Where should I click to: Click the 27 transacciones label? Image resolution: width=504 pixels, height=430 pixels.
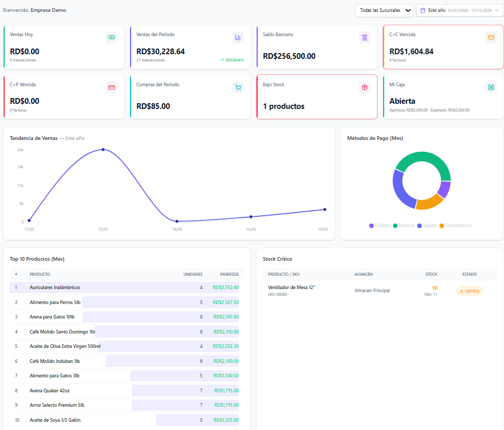click(150, 60)
